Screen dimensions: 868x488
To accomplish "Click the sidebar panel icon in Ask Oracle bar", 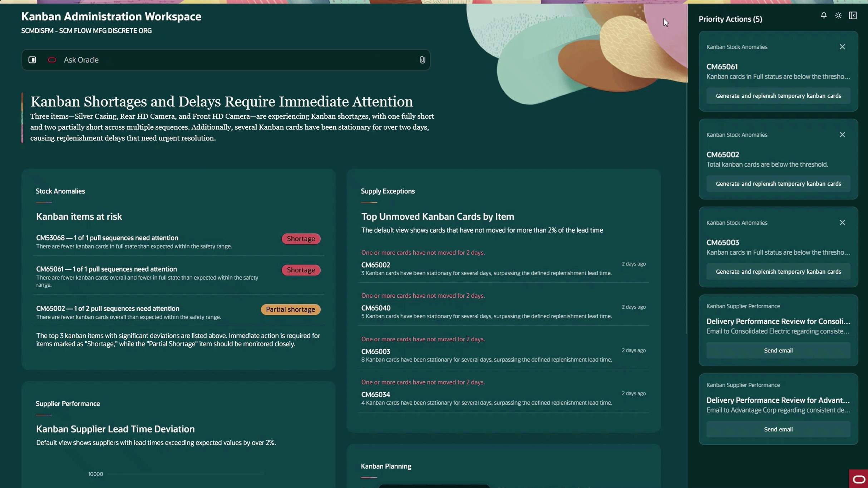I will [x=32, y=60].
